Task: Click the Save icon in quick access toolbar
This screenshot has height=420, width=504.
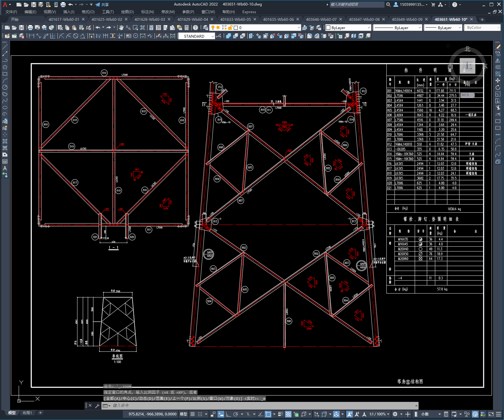Action: point(34,5)
